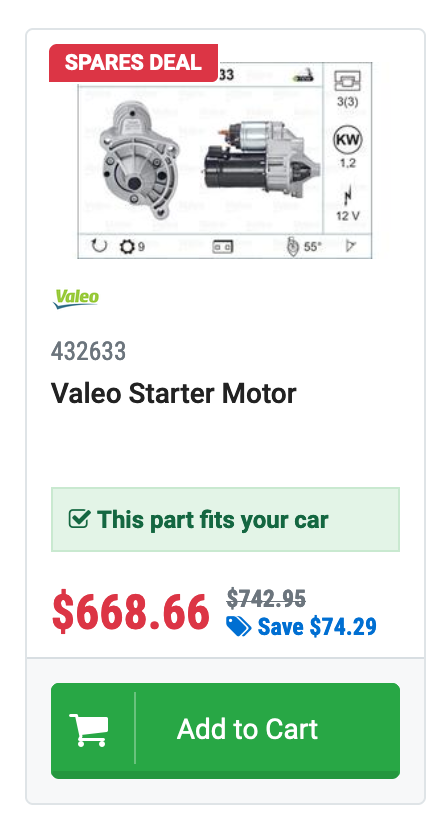The height and width of the screenshot is (818, 442).
Task: Click the Save $74.29 label
Action: pyautogui.click(x=317, y=626)
